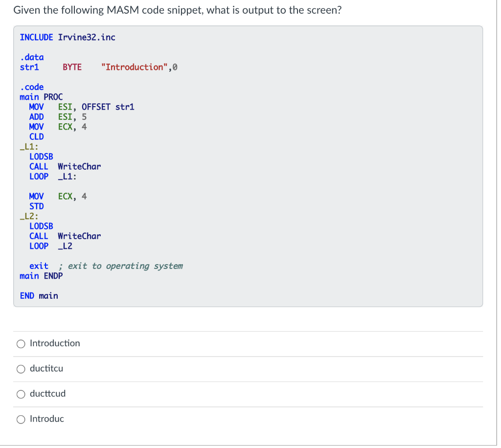Viewport: 501px width, 448px height.
Task: Click the LODSB instruction under _L1
Action: tap(41, 156)
